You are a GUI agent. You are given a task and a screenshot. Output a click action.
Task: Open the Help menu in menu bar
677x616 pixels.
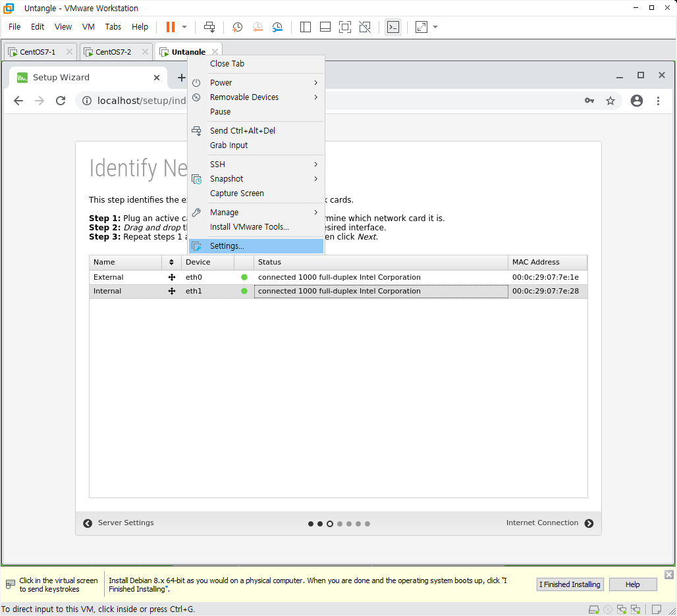[140, 27]
